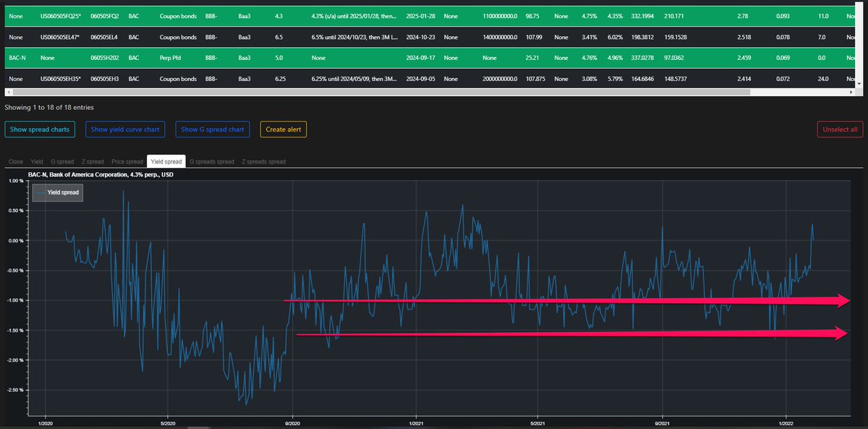The image size is (868, 429).
Task: Switch to the Close chart tab
Action: tap(16, 161)
